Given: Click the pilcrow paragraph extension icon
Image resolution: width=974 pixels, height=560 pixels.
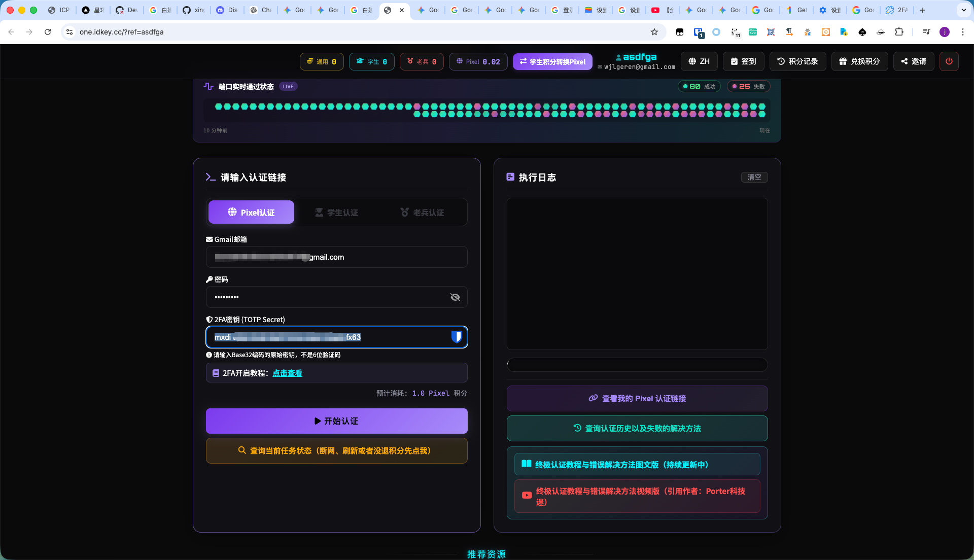Looking at the screenshot, I should tap(789, 32).
